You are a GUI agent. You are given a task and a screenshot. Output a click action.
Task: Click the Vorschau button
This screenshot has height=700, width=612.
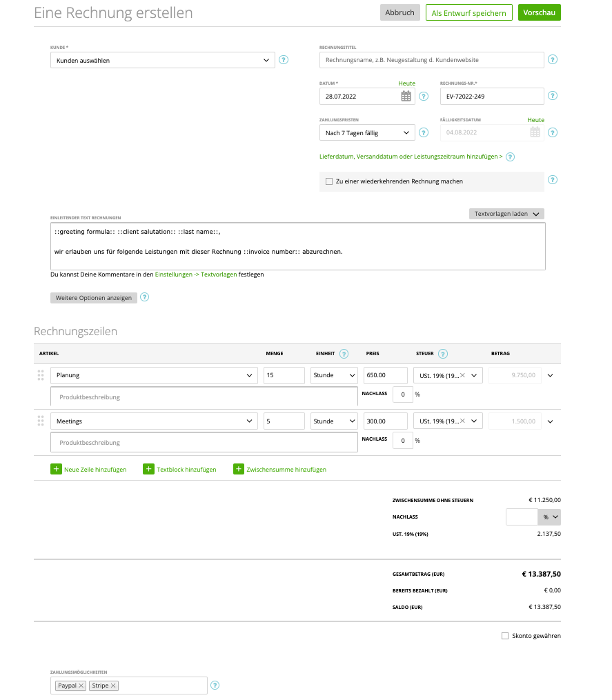point(539,12)
